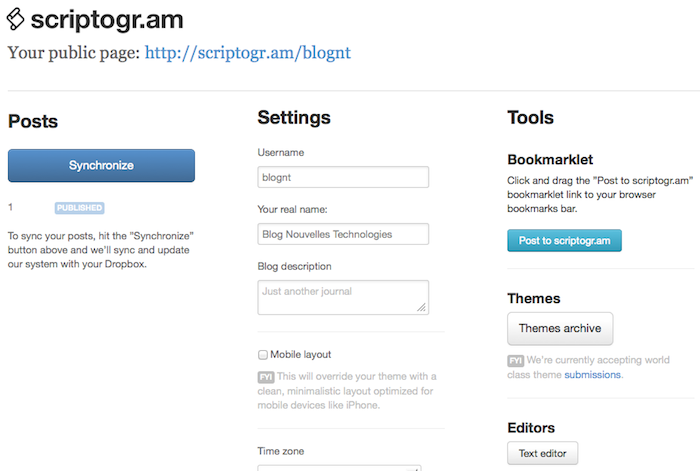Click the post count number 1
The width and height of the screenshot is (700, 471).
[x=10, y=207]
